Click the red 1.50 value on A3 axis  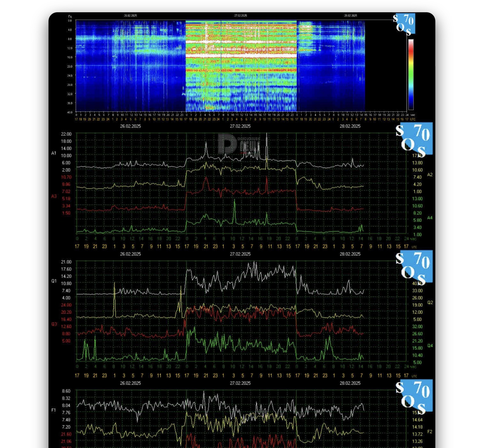coord(66,213)
